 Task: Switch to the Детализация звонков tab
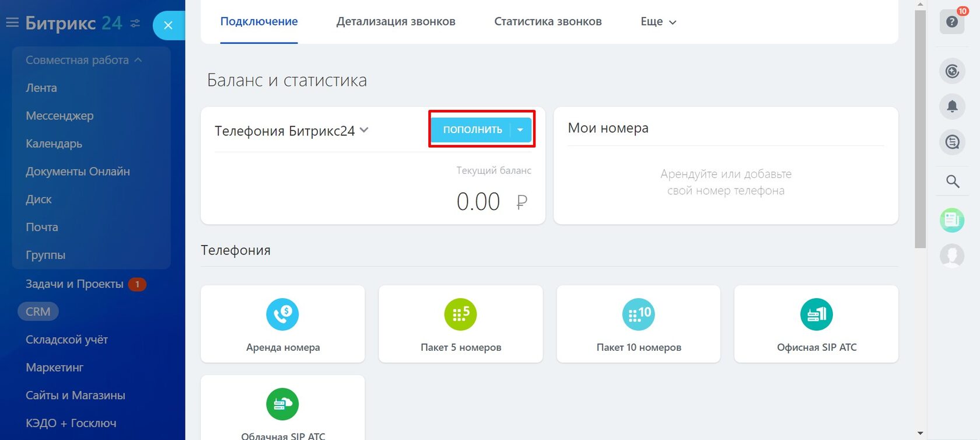click(x=395, y=22)
